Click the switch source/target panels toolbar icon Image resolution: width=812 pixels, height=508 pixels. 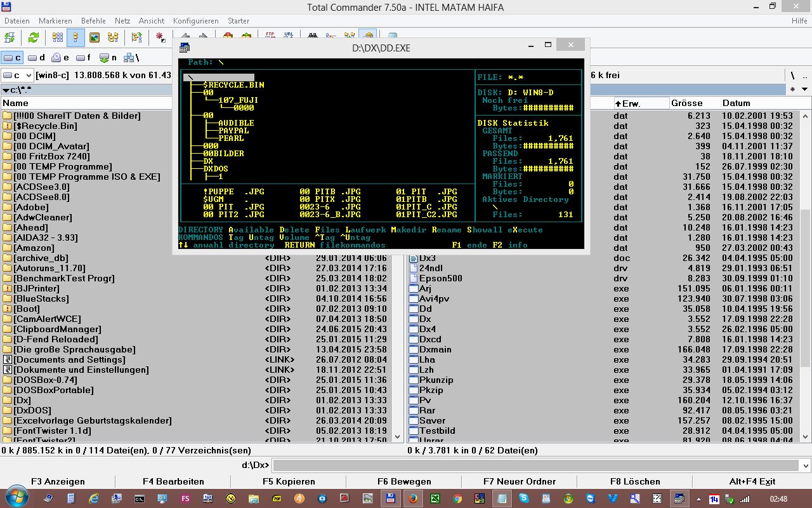pos(11,37)
